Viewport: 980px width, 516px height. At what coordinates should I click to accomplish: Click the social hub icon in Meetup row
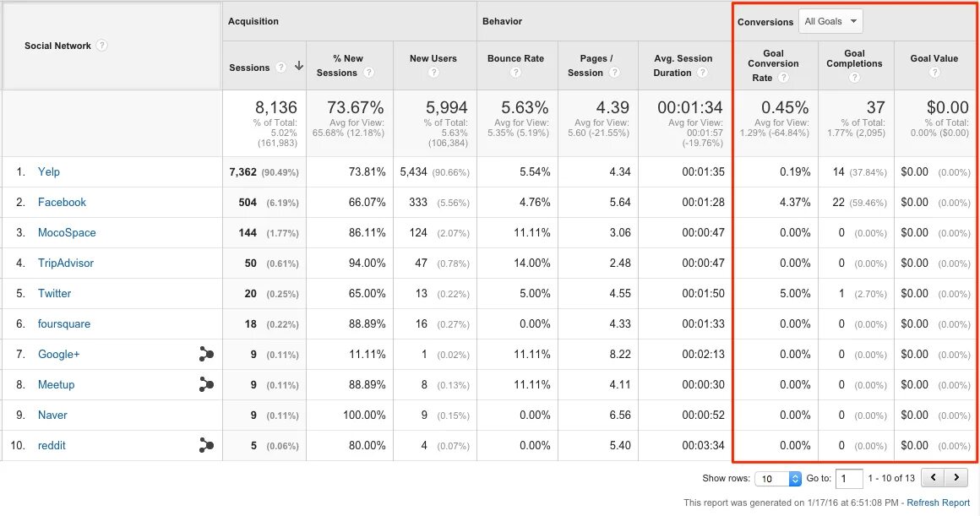coord(206,384)
